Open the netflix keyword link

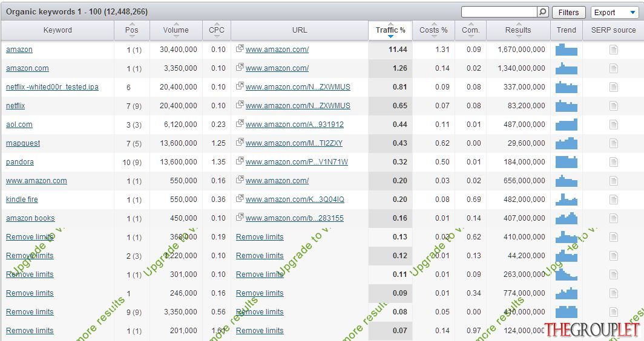coord(16,106)
